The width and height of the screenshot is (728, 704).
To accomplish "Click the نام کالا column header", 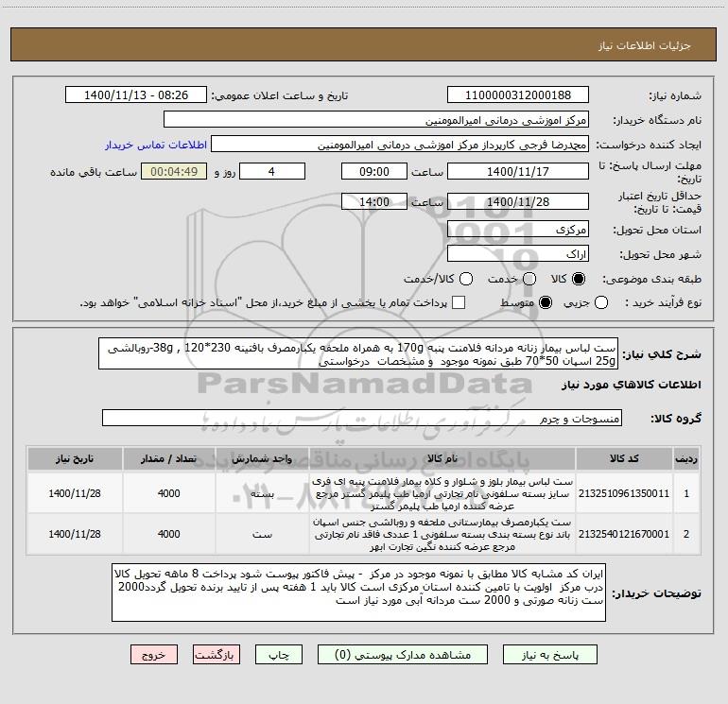I will (x=442, y=459).
